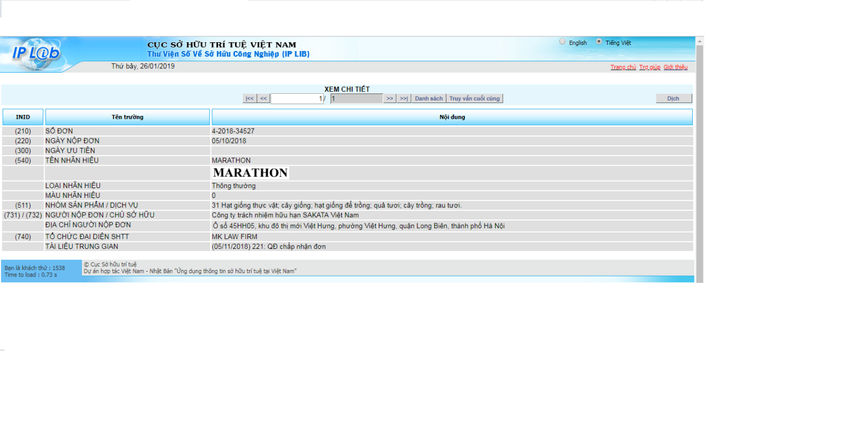Click the class 31 goods description text
Screen dimensions: 868x438
click(337, 205)
